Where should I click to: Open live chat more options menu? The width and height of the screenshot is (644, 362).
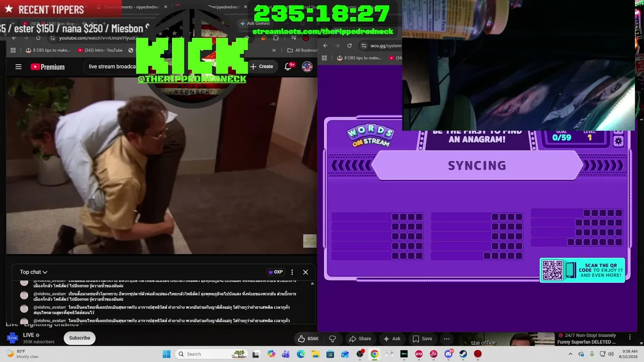coord(292,272)
